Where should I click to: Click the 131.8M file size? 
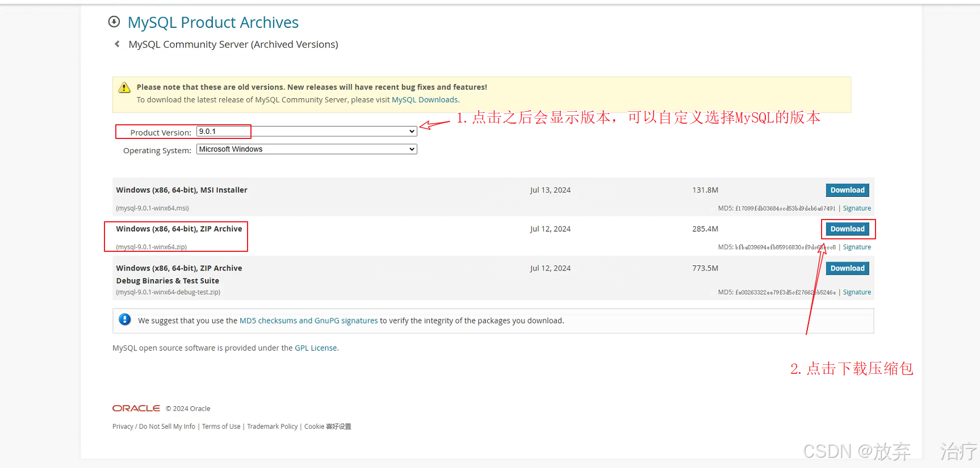[705, 190]
